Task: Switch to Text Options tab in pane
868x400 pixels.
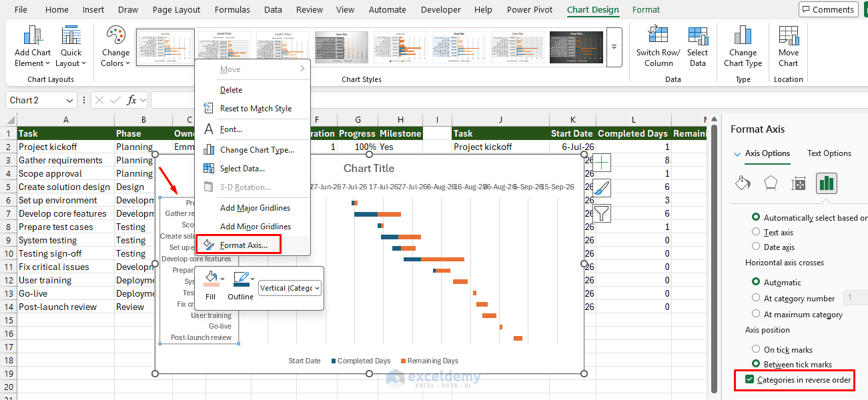Action: click(829, 153)
